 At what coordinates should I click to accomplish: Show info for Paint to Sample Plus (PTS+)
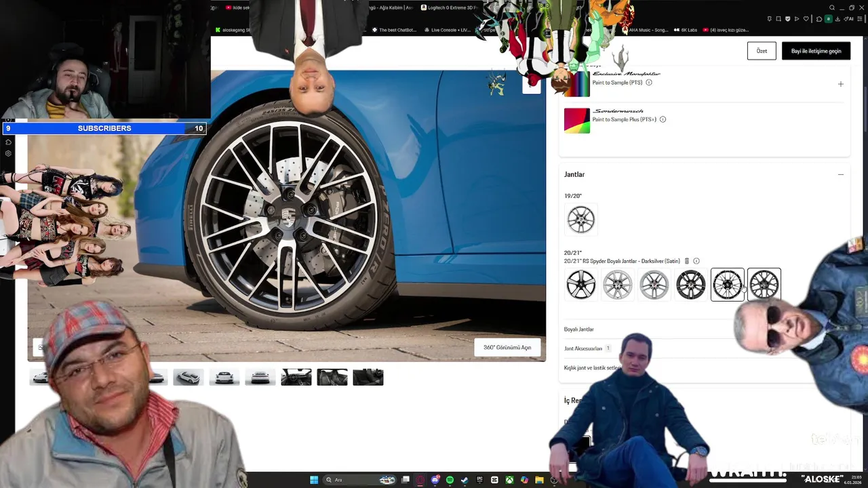(663, 119)
